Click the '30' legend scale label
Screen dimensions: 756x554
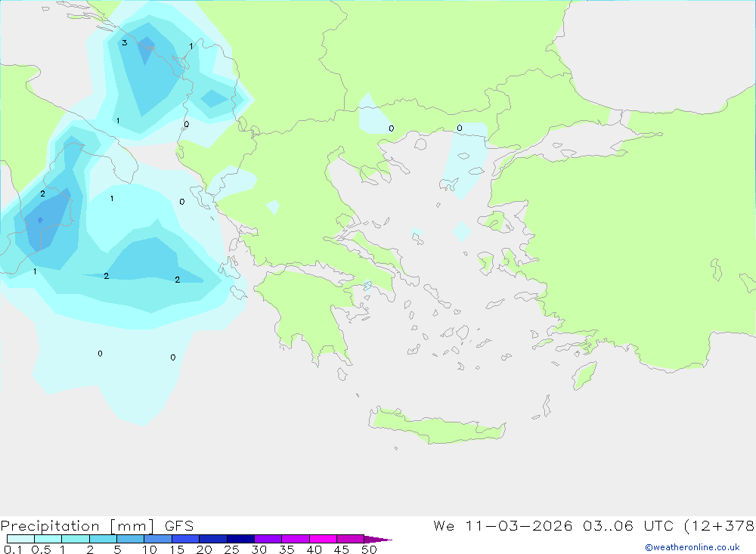[259, 549]
